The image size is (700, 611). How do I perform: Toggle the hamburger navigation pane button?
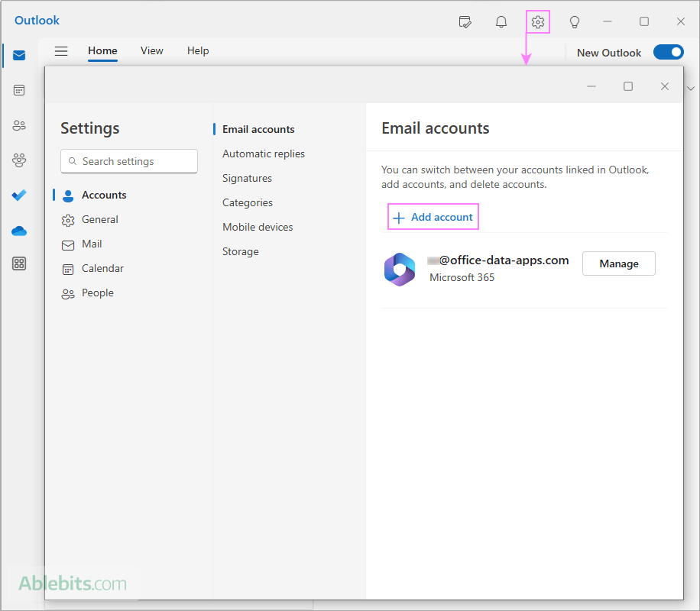point(61,51)
